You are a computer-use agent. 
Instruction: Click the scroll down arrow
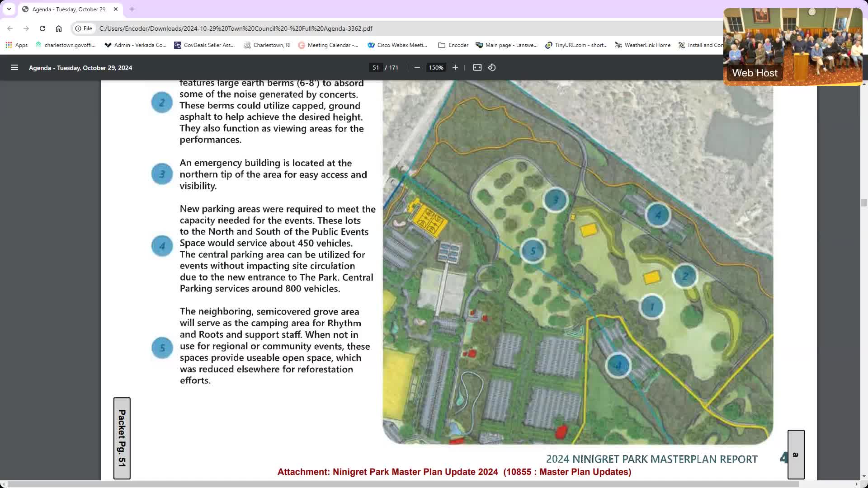pos(864,476)
